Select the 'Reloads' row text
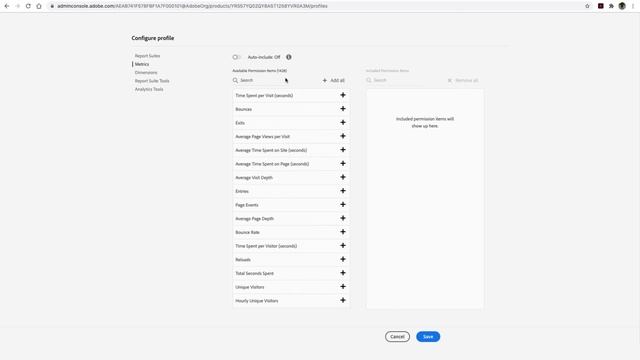Viewport: 640px width, 360px height. coord(243,260)
